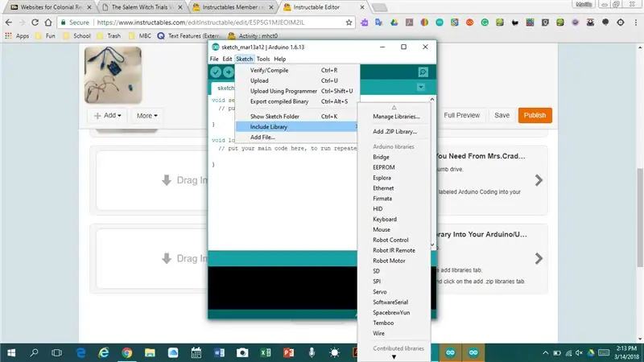Screen dimensions: 644x362
Task: Click the browser address bar
Action: [207, 23]
